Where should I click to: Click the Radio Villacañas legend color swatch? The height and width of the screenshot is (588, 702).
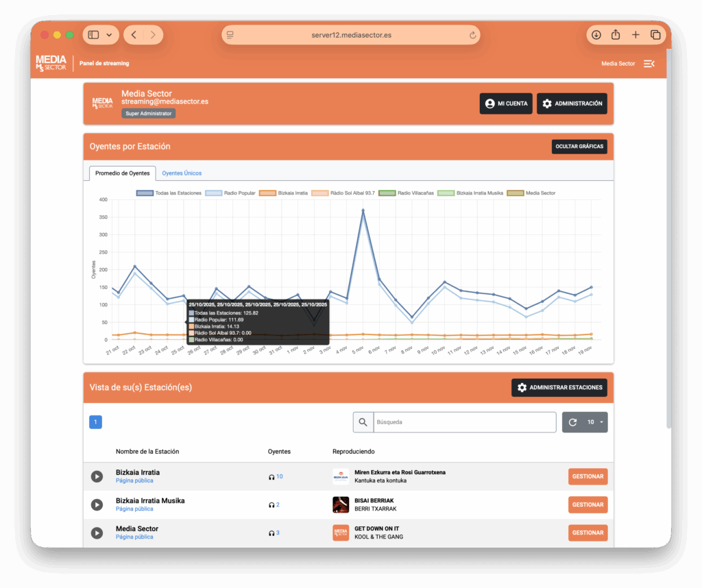[387, 193]
